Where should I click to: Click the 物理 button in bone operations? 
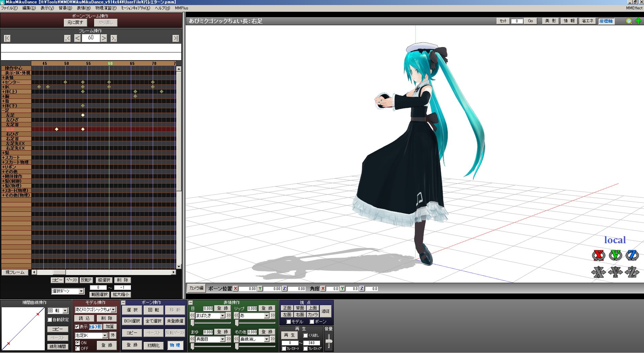(175, 345)
